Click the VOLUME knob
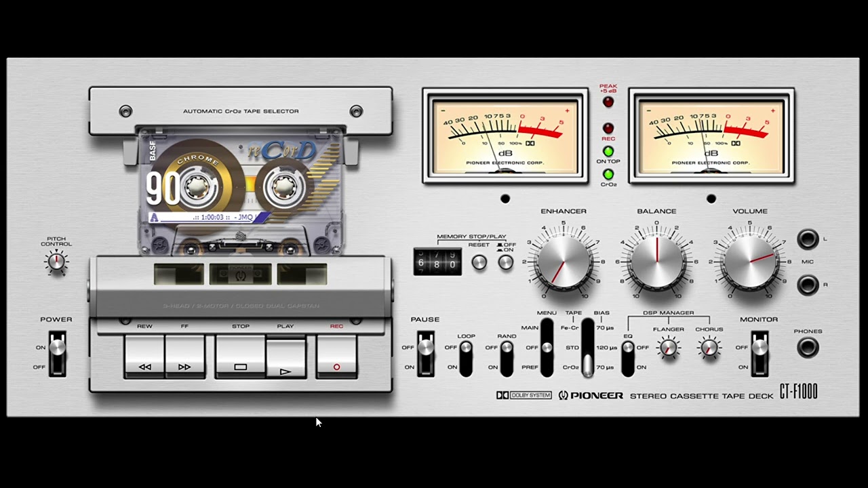Image resolution: width=868 pixels, height=488 pixels. [750, 260]
